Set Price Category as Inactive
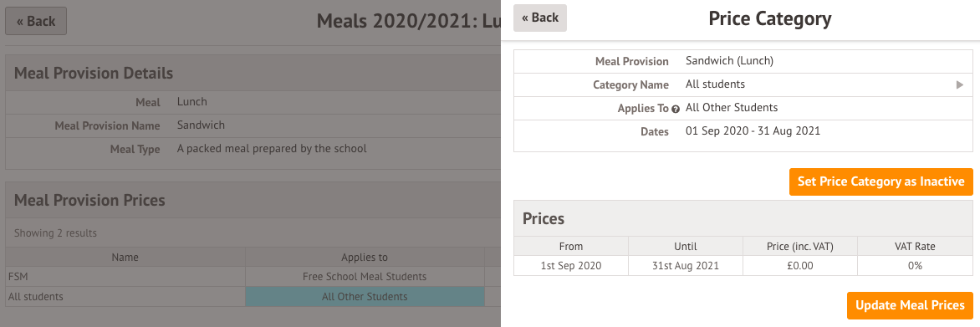Viewport: 980px width, 327px height. click(x=881, y=181)
